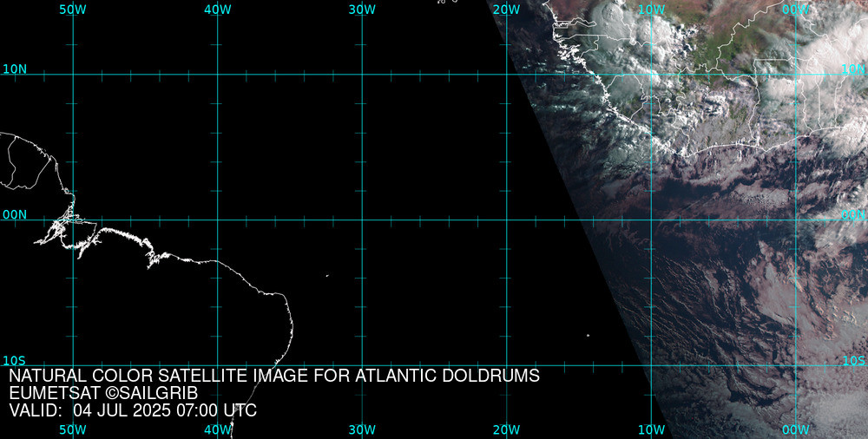Click the 50W longitude label along the top edge
This screenshot has height=439, width=868.
point(73,10)
